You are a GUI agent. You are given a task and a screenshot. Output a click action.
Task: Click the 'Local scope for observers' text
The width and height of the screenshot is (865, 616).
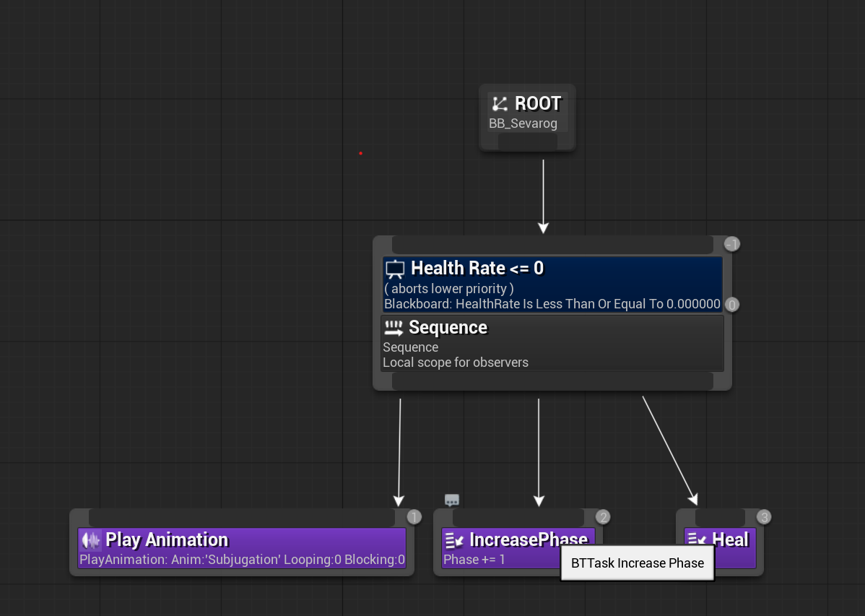[x=456, y=363]
